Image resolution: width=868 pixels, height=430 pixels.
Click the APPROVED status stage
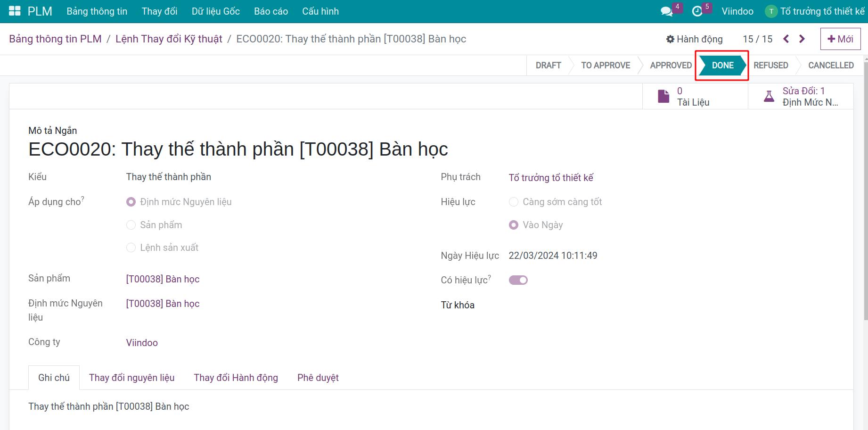[x=671, y=66]
